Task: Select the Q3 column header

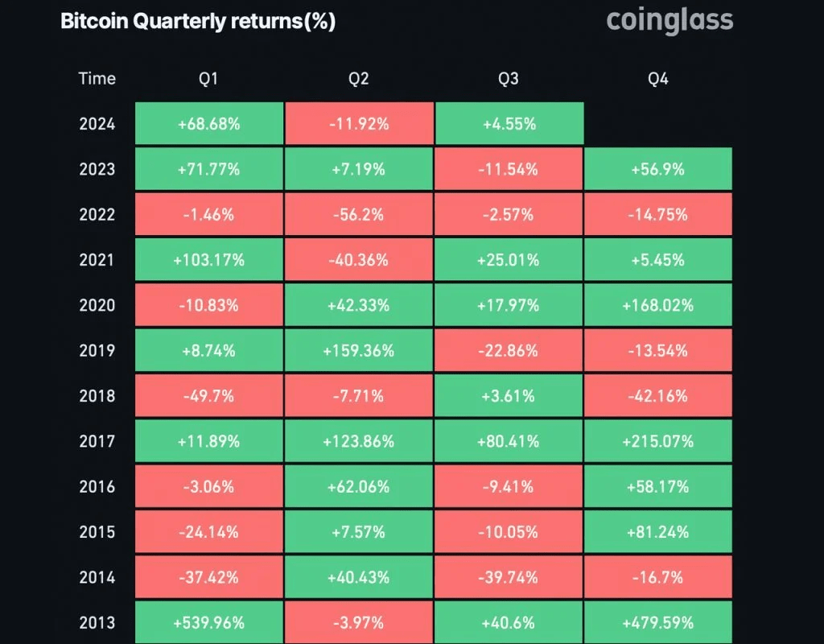Action: tap(509, 79)
